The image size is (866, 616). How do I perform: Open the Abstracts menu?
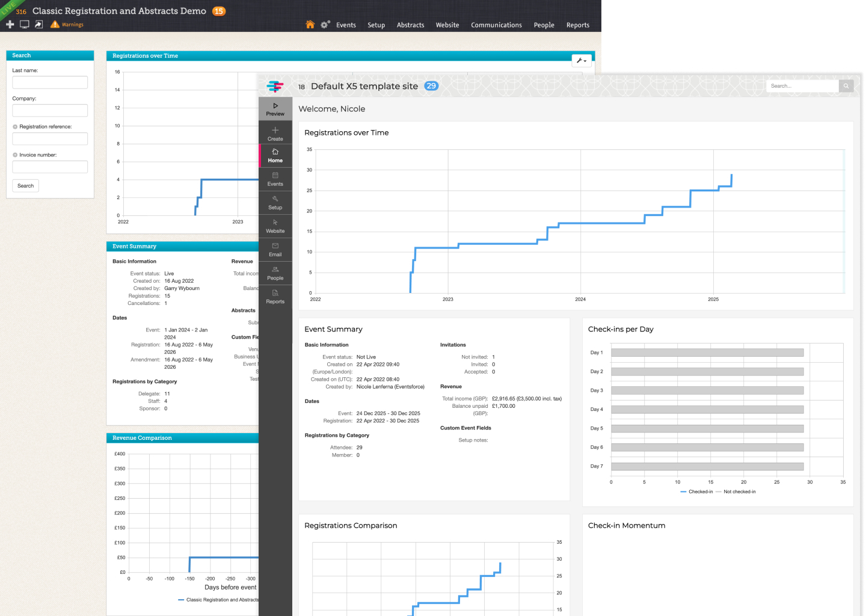[410, 25]
